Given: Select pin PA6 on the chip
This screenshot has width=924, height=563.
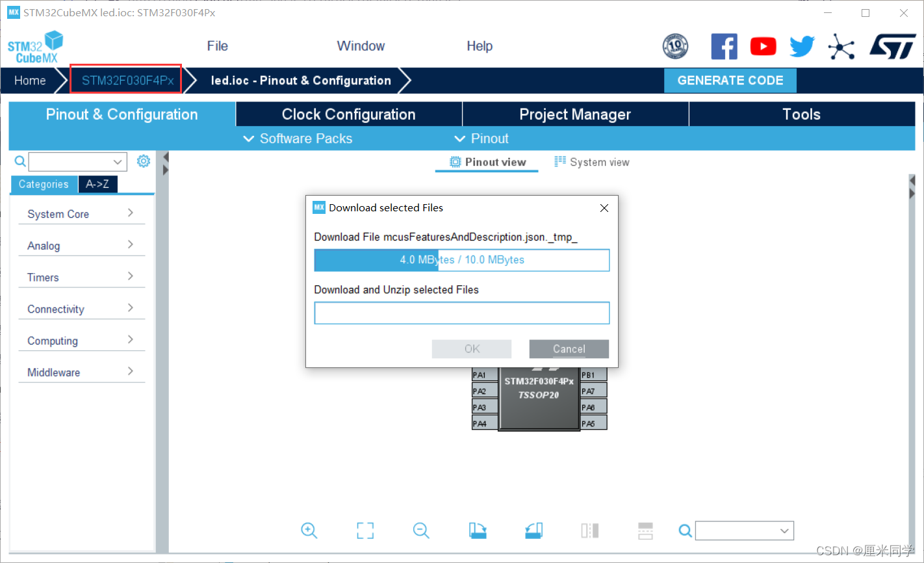Looking at the screenshot, I should pyautogui.click(x=594, y=407).
